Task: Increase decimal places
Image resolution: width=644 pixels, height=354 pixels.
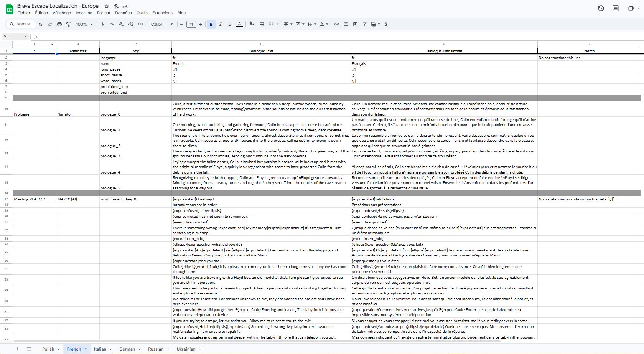Action: (x=131, y=24)
